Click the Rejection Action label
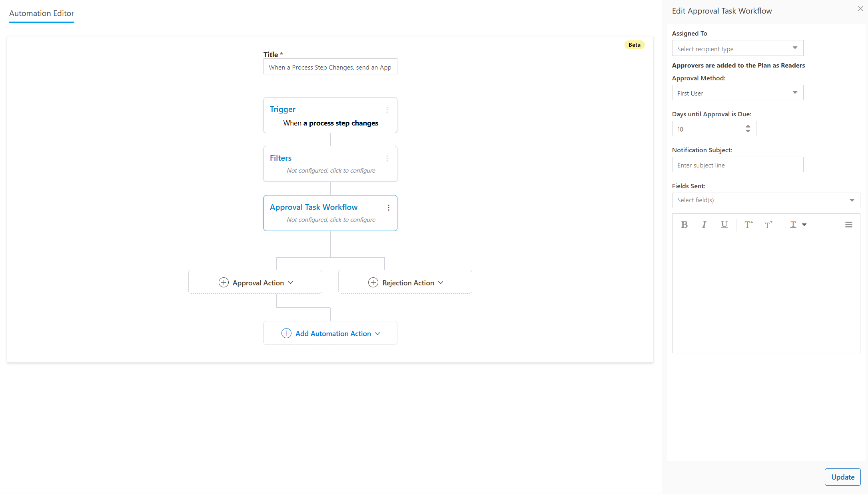Viewport: 868px width, 494px height. click(408, 283)
